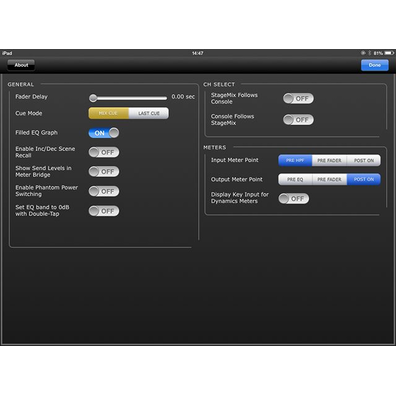Toggle Set EQ band to 0dB switch
Viewport: 396px width, 396px height.
click(104, 211)
